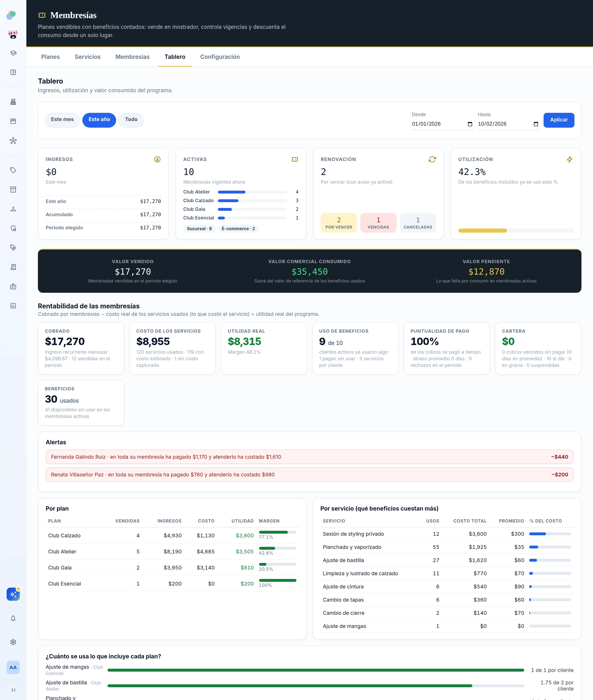Click the yellow Utilización progress bar
This screenshot has width=593, height=700.
pyautogui.click(x=516, y=231)
